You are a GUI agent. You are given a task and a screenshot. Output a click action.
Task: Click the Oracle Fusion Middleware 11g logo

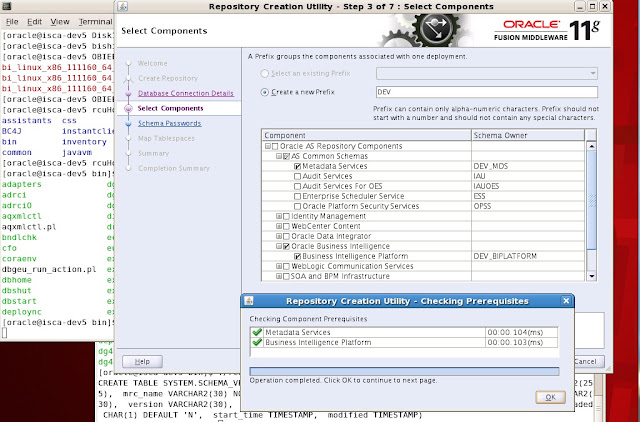(x=547, y=30)
